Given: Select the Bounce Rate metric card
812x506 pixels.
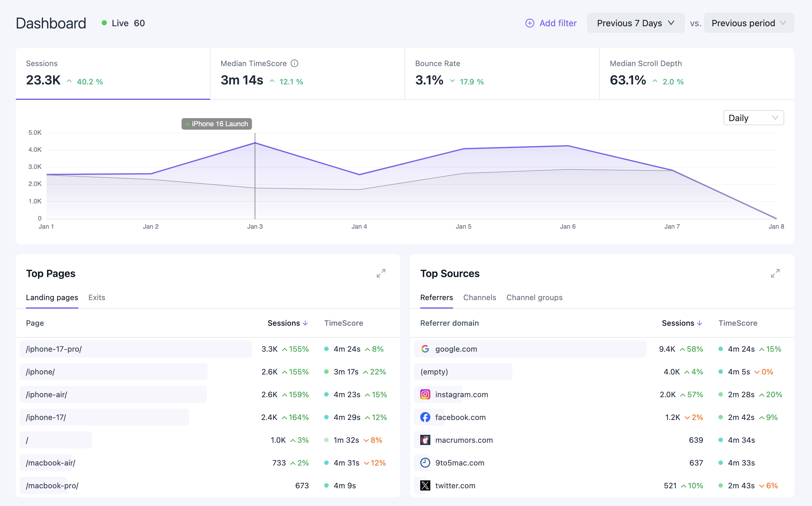Looking at the screenshot, I should coord(502,74).
